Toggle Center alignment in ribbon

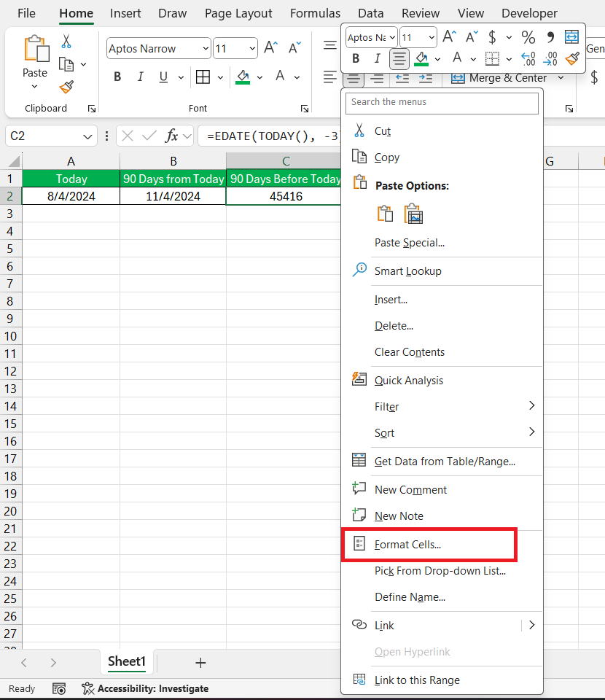[354, 79]
